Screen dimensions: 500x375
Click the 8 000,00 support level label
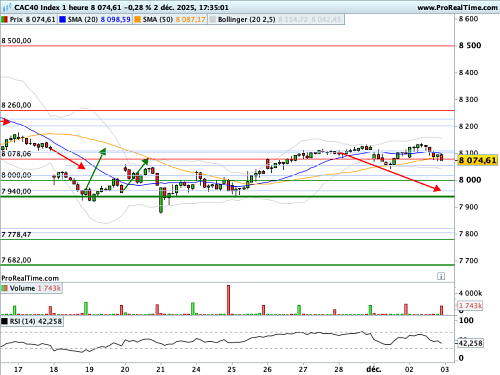(x=16, y=175)
